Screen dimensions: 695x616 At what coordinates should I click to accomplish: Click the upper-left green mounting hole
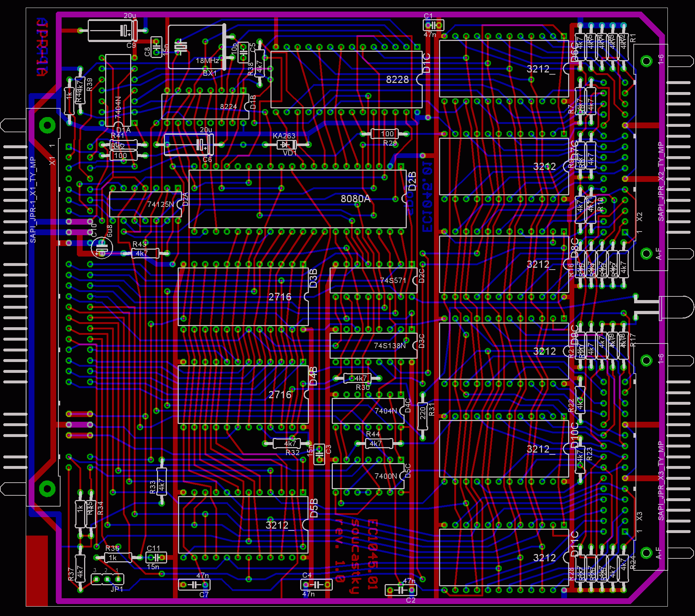pyautogui.click(x=47, y=126)
